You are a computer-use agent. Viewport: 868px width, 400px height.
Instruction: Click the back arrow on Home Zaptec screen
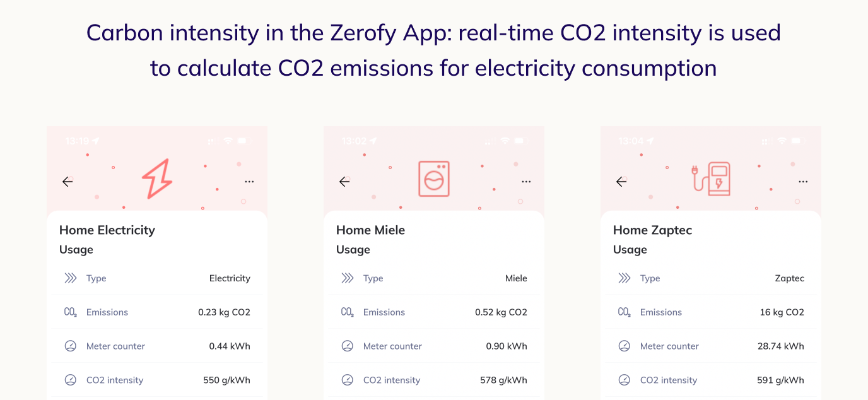point(621,182)
